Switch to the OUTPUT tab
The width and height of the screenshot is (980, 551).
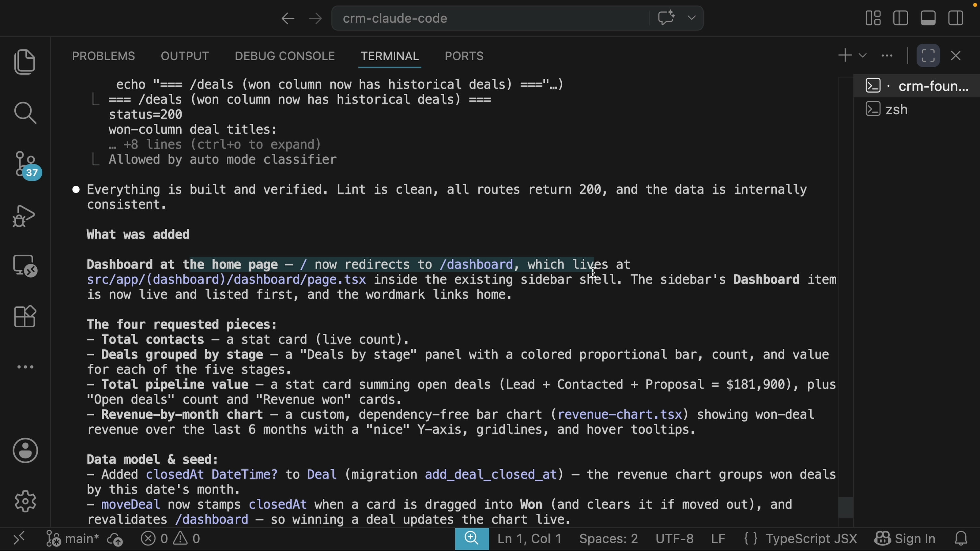click(x=185, y=56)
